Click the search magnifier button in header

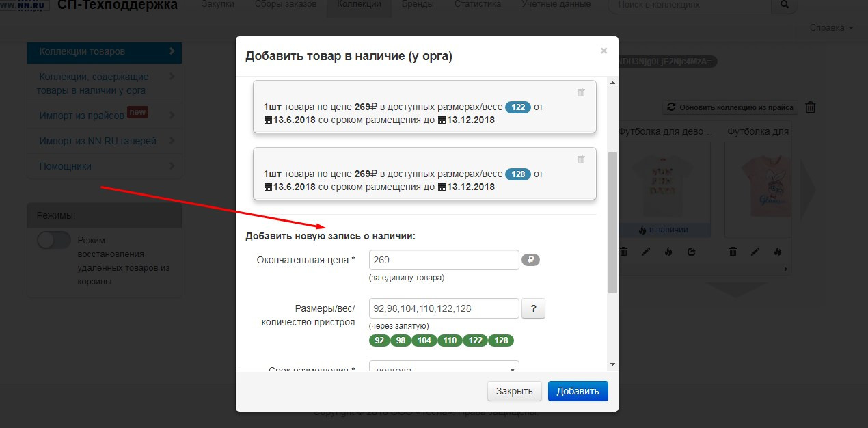click(x=784, y=5)
